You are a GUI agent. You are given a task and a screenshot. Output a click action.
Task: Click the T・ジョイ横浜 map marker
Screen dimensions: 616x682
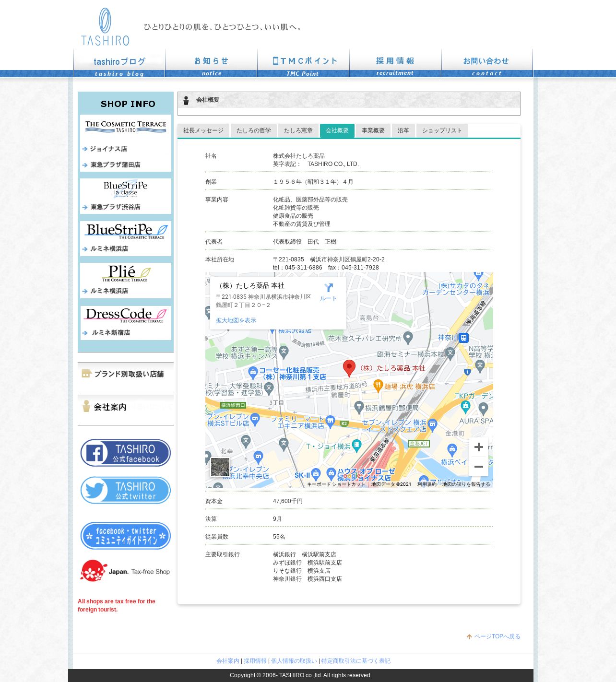click(x=357, y=446)
